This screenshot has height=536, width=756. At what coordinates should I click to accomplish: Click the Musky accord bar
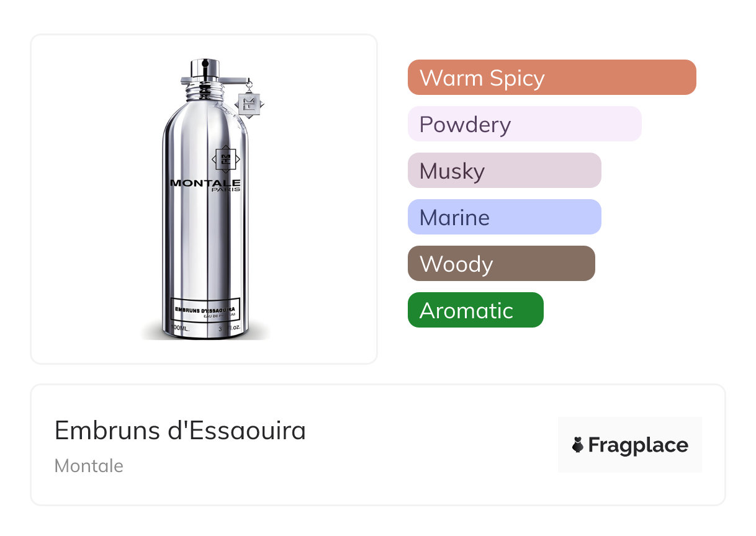505,171
